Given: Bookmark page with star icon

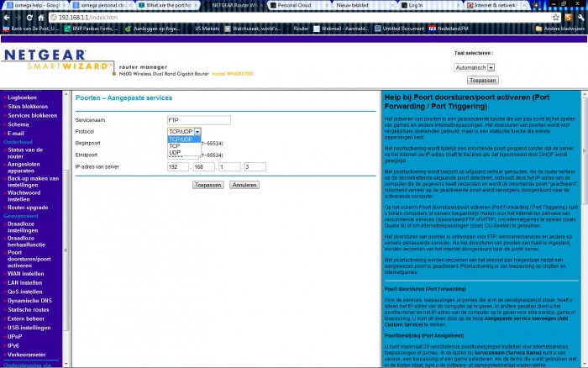Looking at the screenshot, I should click(556, 18).
